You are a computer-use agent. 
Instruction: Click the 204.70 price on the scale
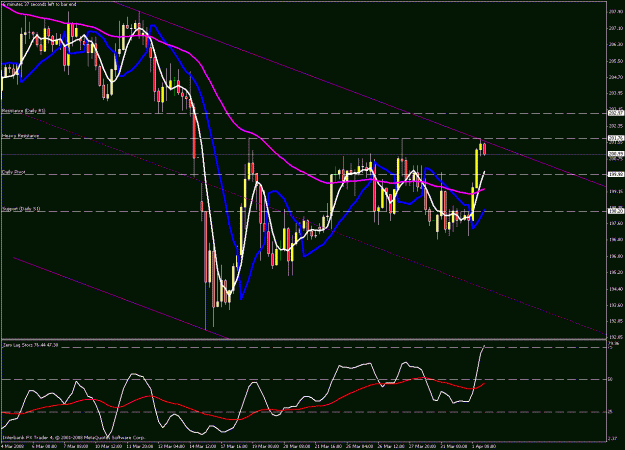[x=616, y=77]
